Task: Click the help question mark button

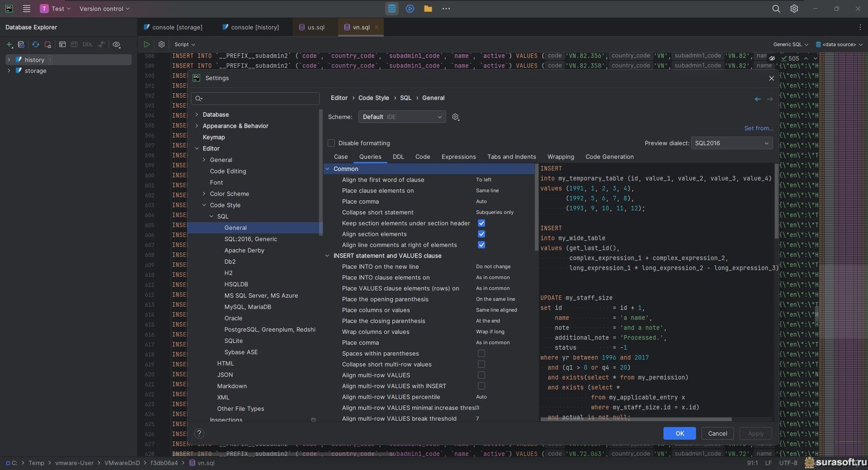Action: pyautogui.click(x=199, y=434)
